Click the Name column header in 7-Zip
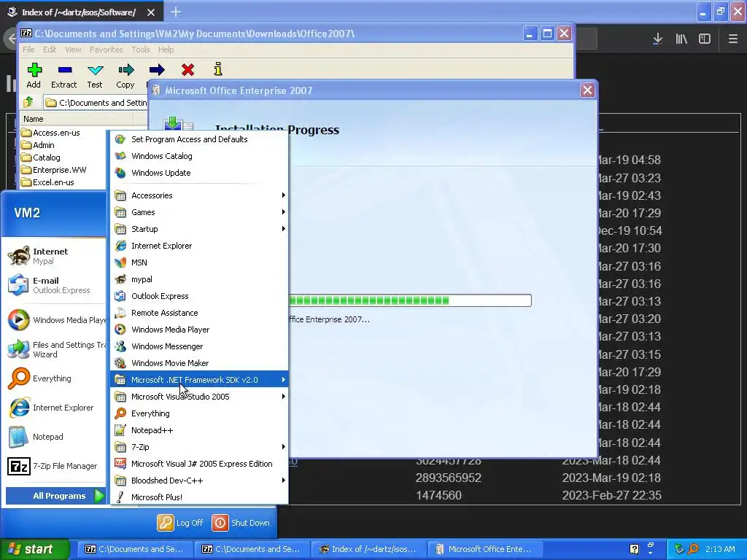This screenshot has height=560, width=747. point(76,119)
